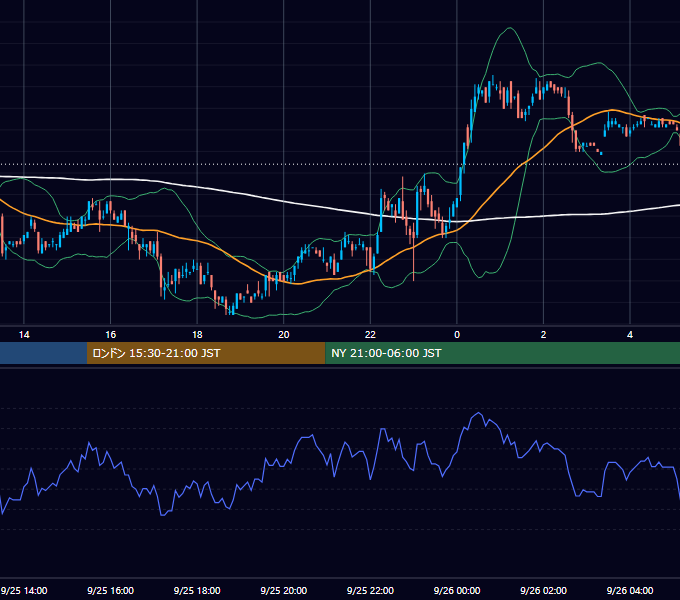
Task: Click the '22' hour label on price chart axis
Action: (x=370, y=335)
